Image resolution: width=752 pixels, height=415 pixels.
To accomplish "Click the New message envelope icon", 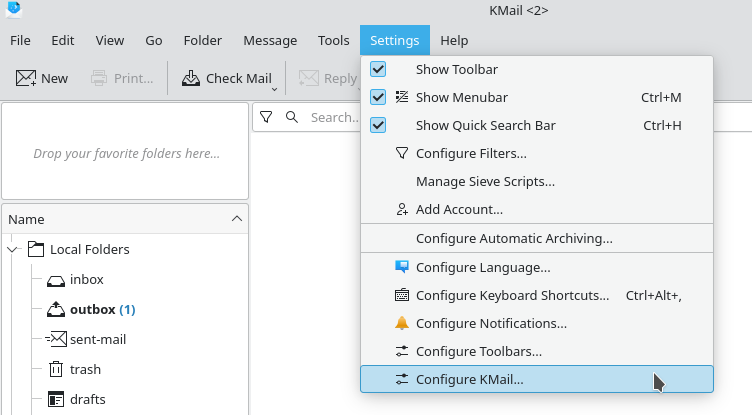I will click(26, 78).
